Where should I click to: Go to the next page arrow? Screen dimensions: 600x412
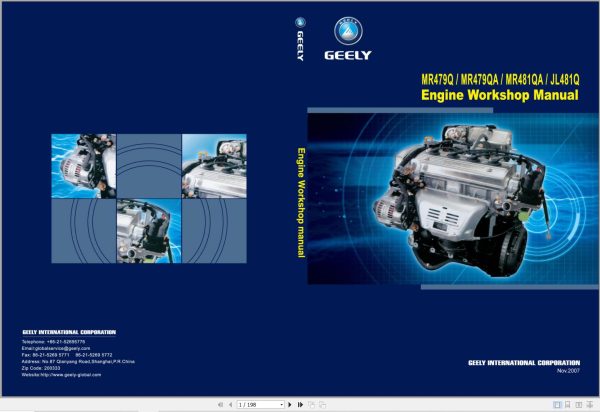[290, 404]
